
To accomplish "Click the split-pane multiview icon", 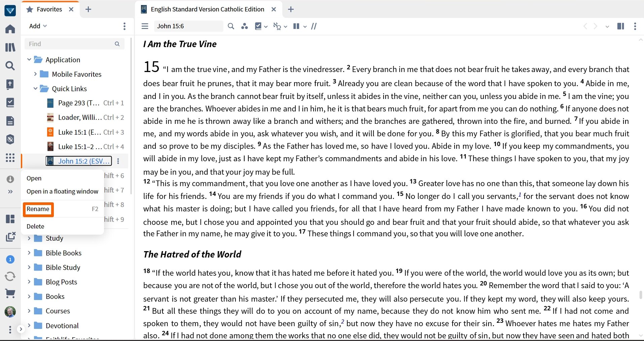I will [x=621, y=26].
